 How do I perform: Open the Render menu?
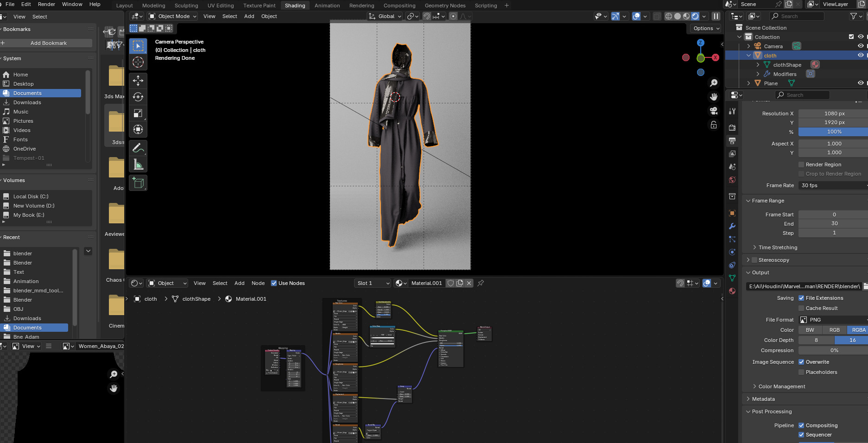pyautogui.click(x=46, y=4)
